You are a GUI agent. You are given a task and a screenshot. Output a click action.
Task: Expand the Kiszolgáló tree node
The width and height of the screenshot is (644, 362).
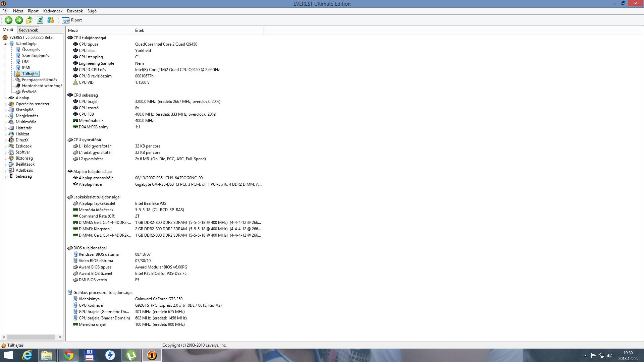[5, 110]
